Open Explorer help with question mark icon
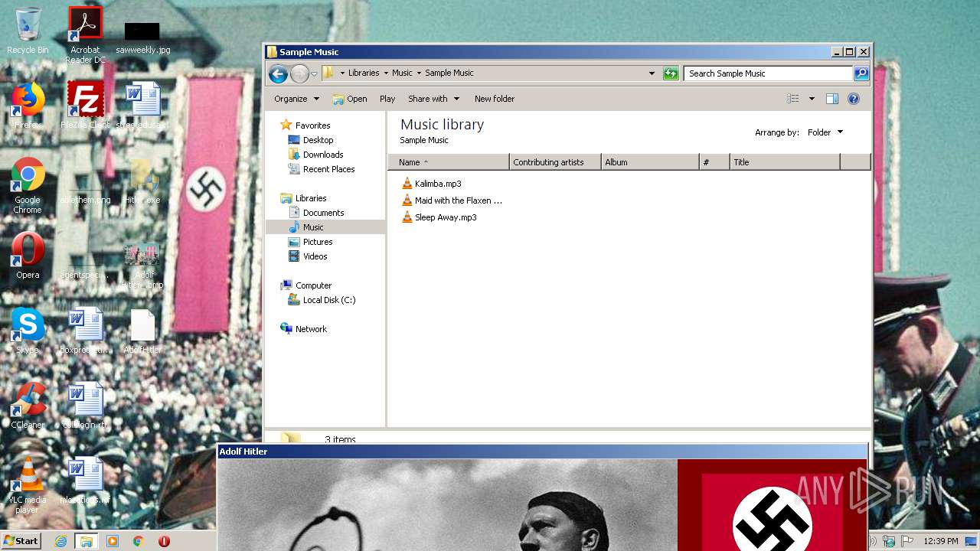The image size is (980, 551). (854, 99)
